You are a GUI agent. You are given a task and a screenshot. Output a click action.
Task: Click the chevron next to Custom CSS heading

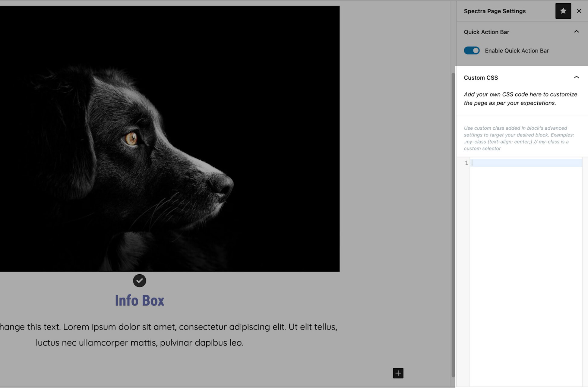click(x=577, y=77)
